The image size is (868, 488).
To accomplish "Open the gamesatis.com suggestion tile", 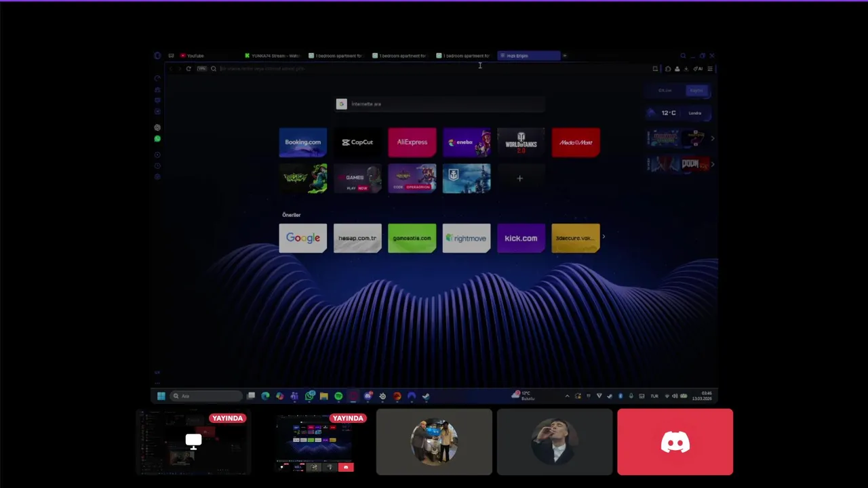I will click(412, 238).
